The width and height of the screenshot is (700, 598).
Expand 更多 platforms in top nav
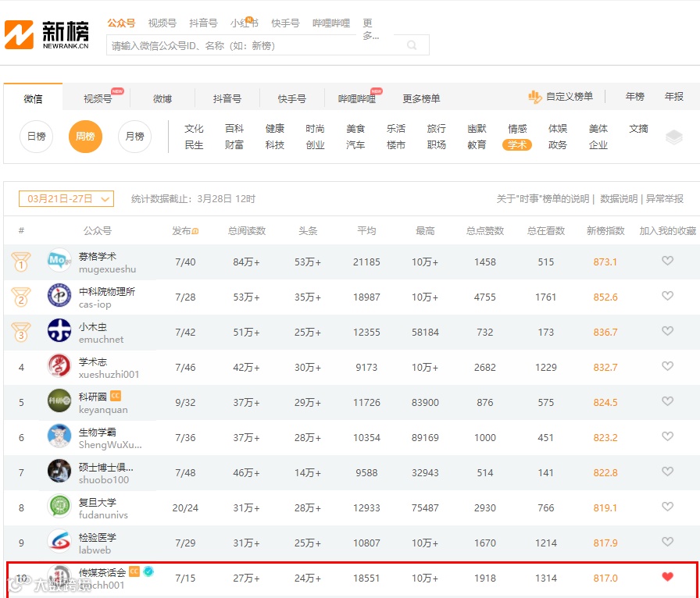370,29
